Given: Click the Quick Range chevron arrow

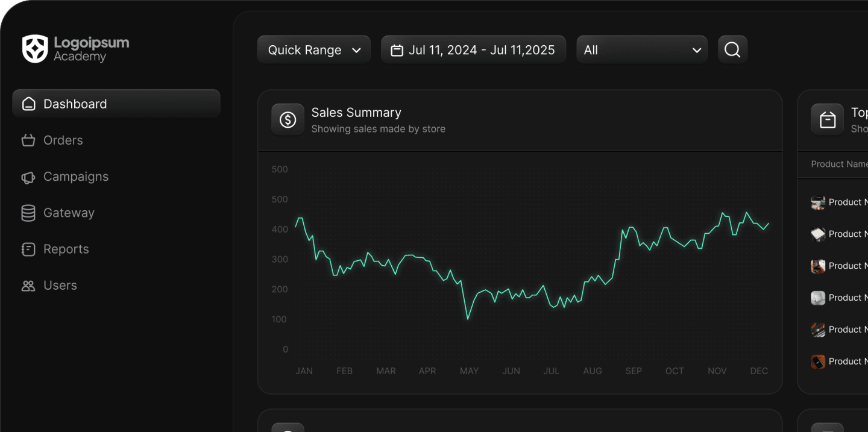Looking at the screenshot, I should pyautogui.click(x=356, y=51).
